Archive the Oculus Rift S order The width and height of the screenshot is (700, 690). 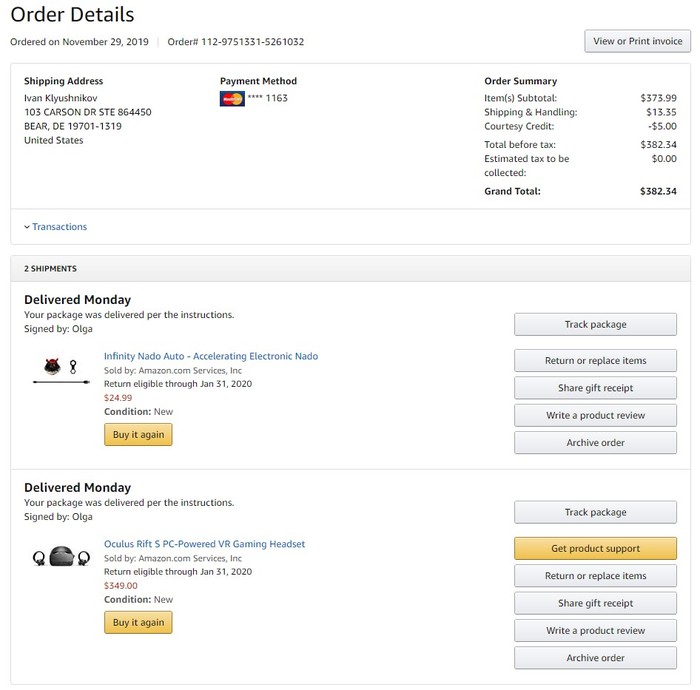click(x=595, y=658)
